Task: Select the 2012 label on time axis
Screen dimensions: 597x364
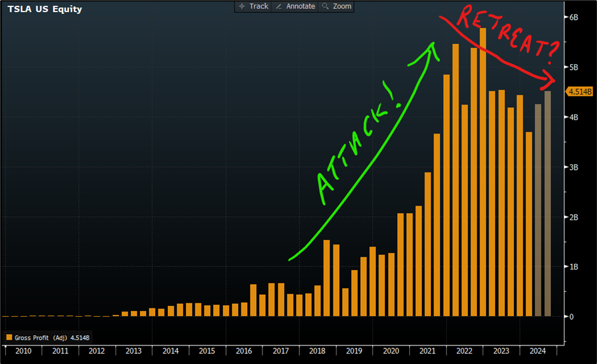Action: point(96,351)
